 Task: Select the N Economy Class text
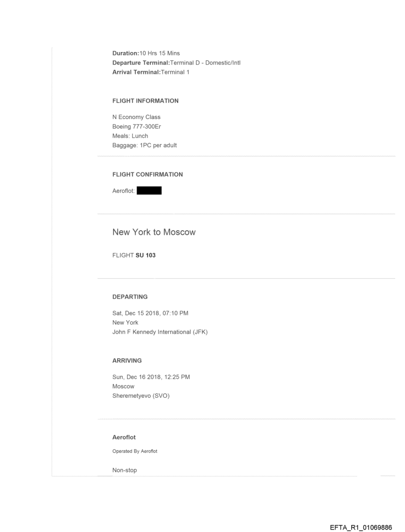click(x=136, y=117)
